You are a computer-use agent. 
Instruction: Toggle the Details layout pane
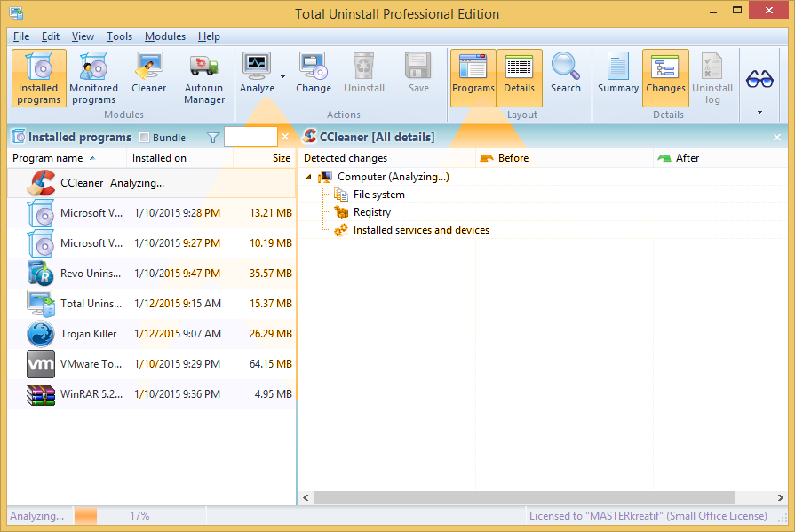[519, 78]
